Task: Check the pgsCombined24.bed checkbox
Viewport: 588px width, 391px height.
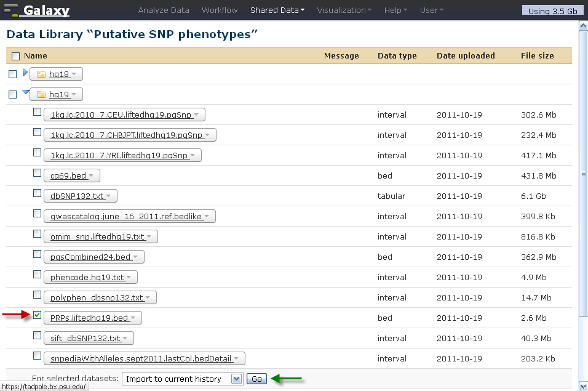Action: point(37,254)
